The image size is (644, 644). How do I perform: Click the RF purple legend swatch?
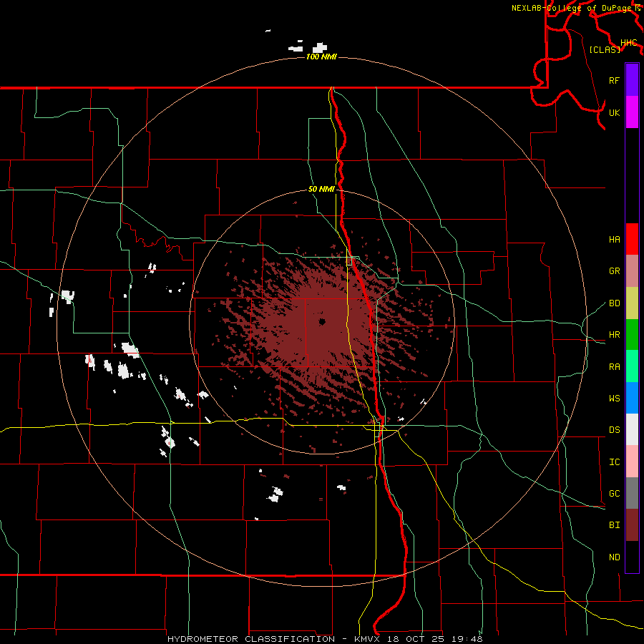[632, 80]
